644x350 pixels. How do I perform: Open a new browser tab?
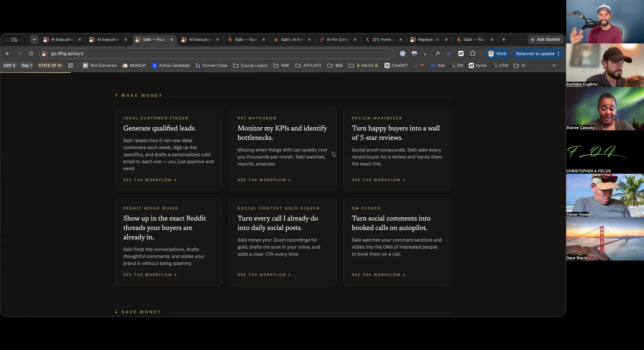(504, 40)
